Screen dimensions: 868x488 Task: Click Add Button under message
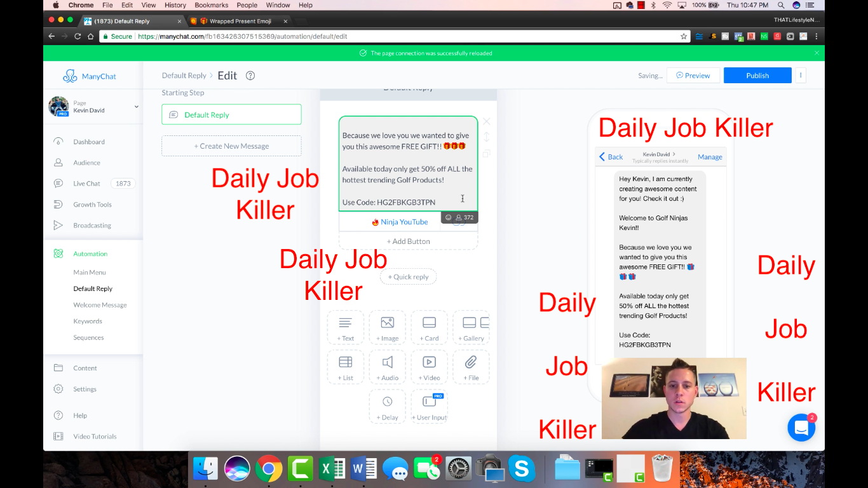[408, 241]
